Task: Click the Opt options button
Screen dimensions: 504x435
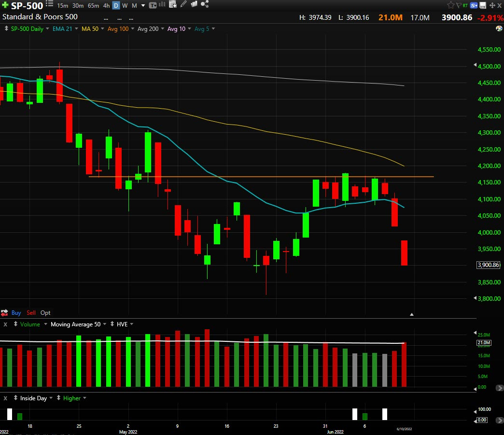Action: [x=45, y=313]
